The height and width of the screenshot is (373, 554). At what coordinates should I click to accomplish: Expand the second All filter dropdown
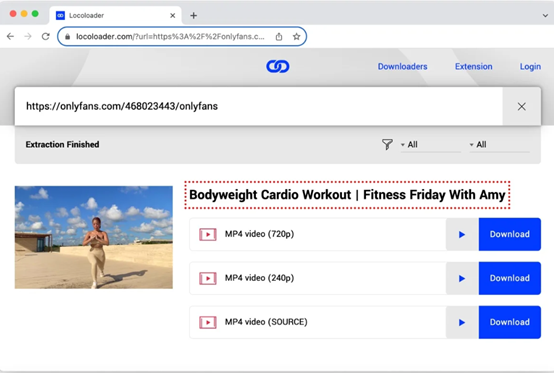click(499, 144)
